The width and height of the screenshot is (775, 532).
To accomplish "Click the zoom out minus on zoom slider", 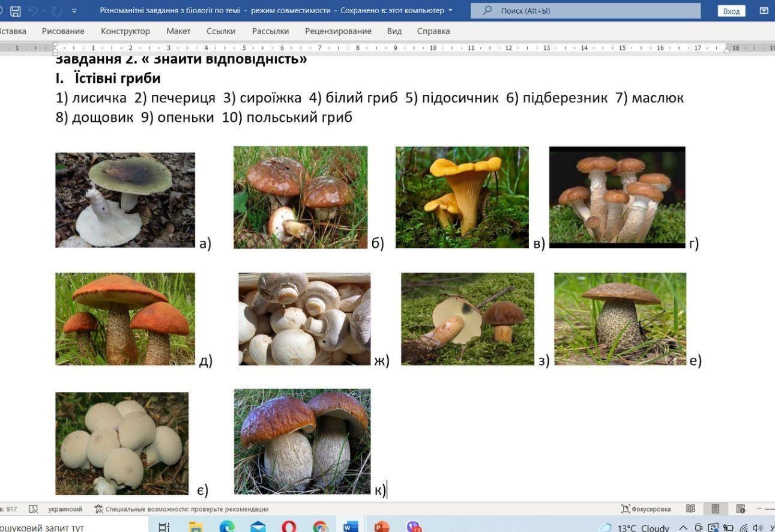I will pos(759,509).
